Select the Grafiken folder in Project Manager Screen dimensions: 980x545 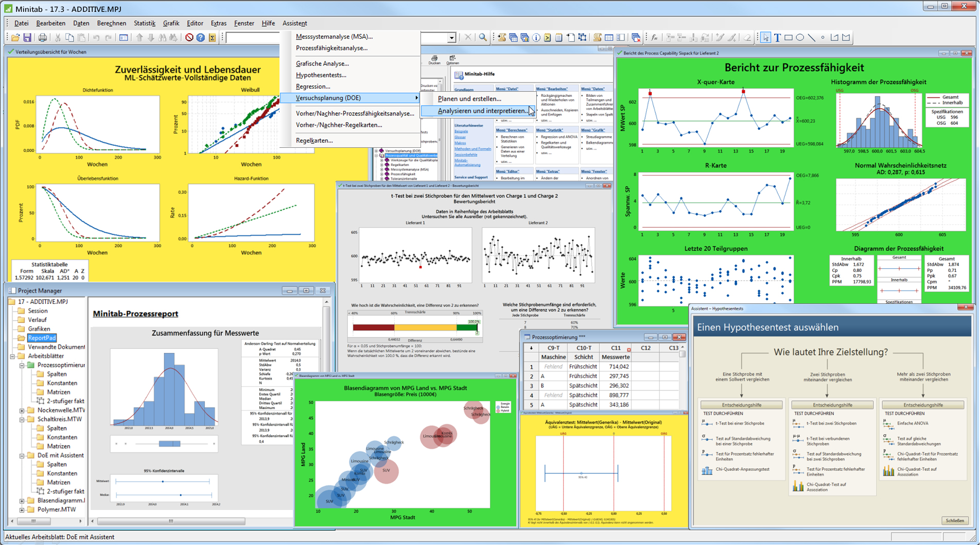coord(39,329)
